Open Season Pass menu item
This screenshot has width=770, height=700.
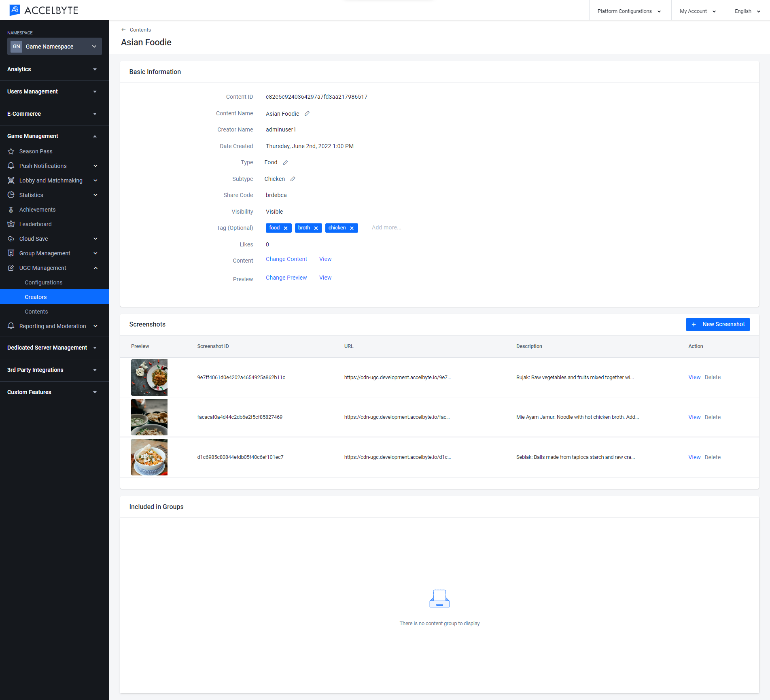(36, 151)
